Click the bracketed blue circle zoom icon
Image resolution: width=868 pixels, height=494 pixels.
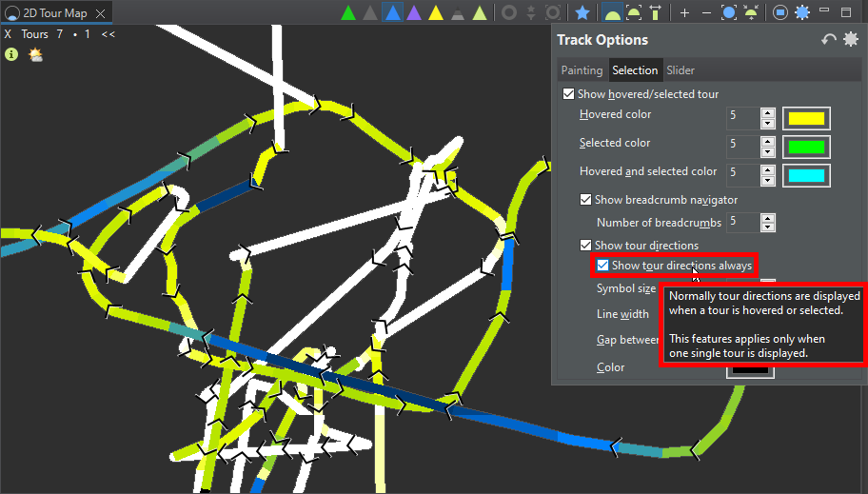coord(728,12)
